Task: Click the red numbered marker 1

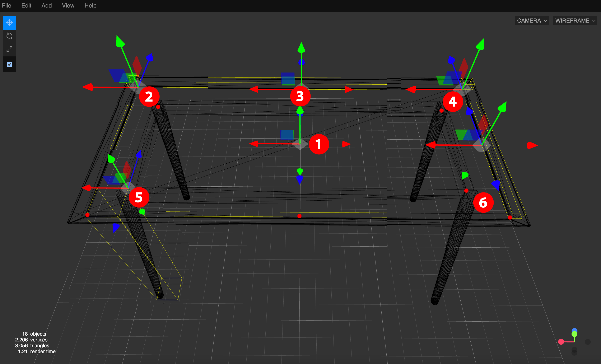Action: tap(319, 144)
